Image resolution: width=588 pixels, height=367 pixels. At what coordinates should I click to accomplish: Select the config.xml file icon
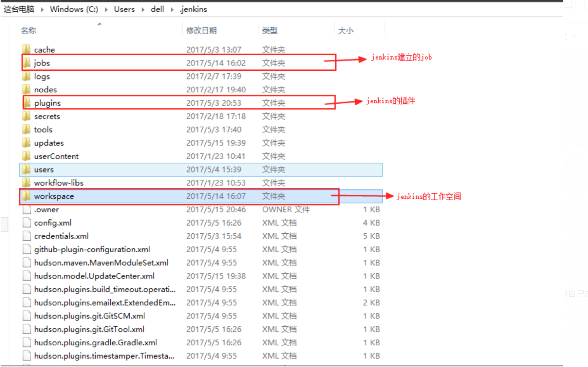tap(27, 222)
